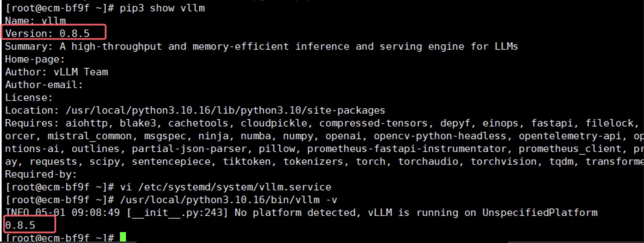Click the INFO No platform detected message
Viewport: 644px width, 243px height.
click(301, 213)
